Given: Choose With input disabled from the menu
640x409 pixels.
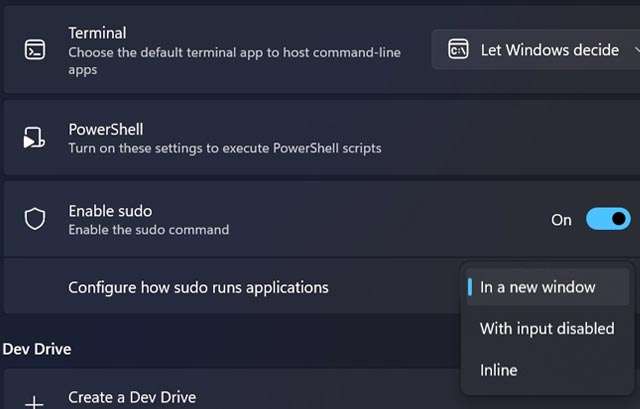Looking at the screenshot, I should pyautogui.click(x=546, y=328).
